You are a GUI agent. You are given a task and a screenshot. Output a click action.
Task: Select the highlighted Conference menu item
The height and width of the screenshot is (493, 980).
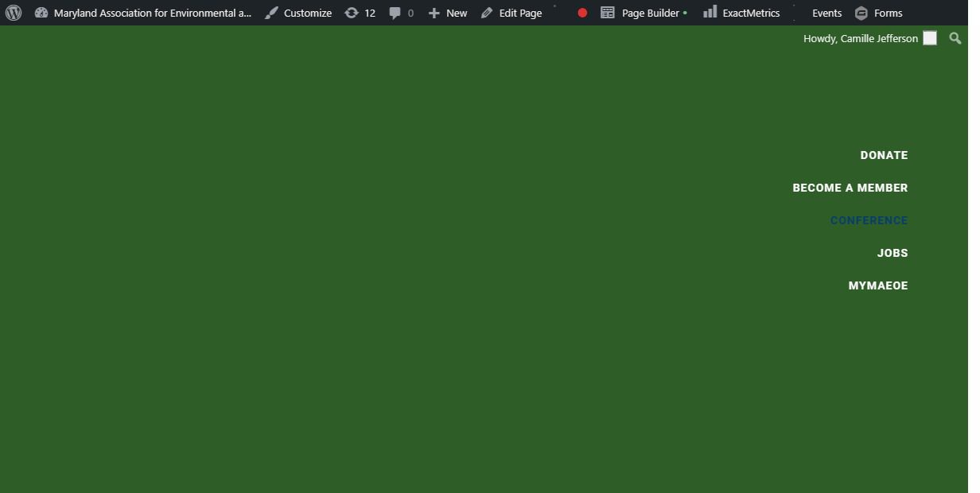pos(869,220)
